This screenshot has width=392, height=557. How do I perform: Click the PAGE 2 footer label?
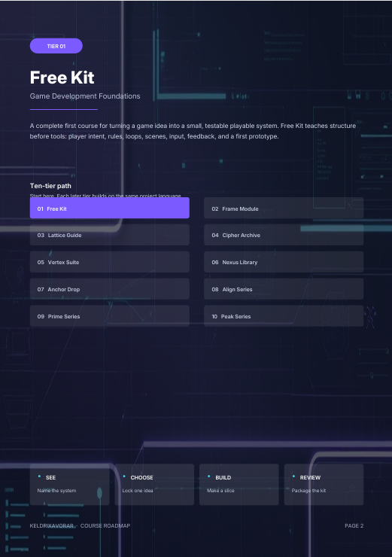pyautogui.click(x=354, y=525)
